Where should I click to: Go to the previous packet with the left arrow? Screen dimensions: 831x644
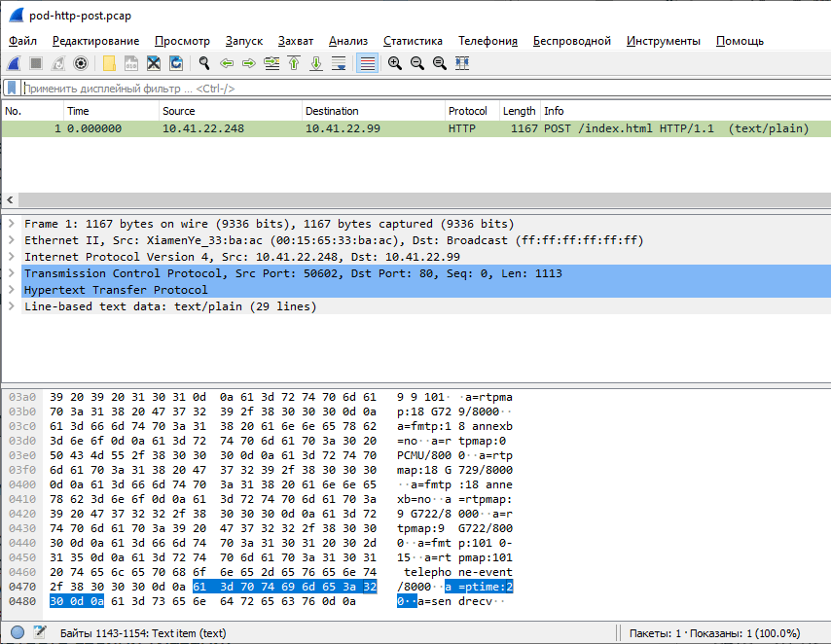click(227, 63)
